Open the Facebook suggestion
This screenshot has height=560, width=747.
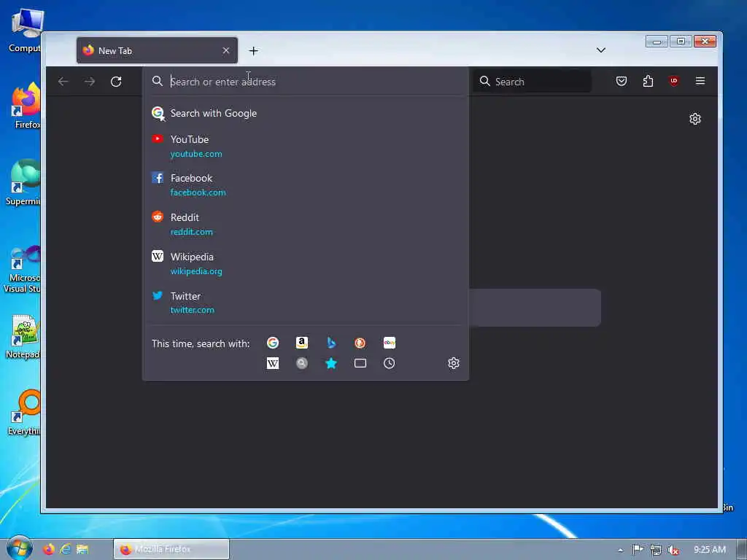coord(306,184)
